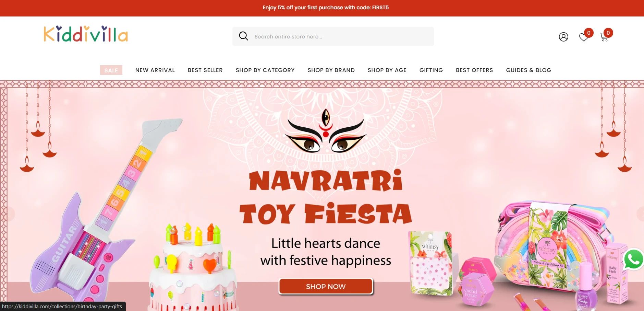644x311 pixels.
Task: Open Guides & Blog link
Action: (528, 70)
